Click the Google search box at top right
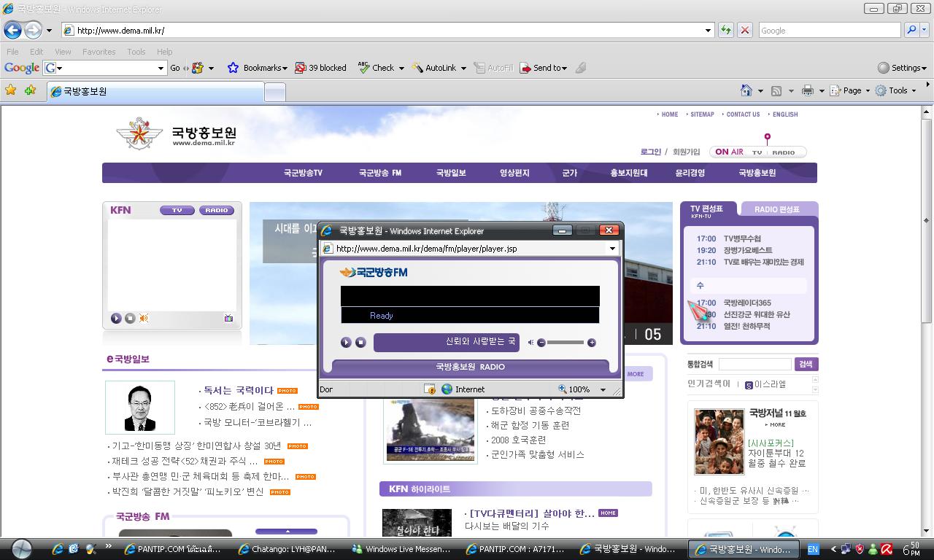The width and height of the screenshot is (934, 560). coord(830,30)
